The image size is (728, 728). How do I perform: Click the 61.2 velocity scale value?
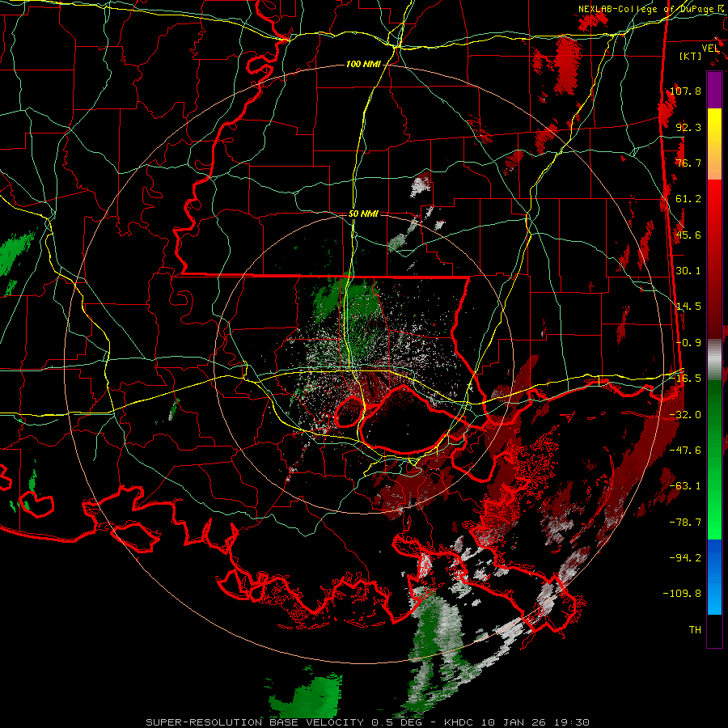[x=688, y=199]
